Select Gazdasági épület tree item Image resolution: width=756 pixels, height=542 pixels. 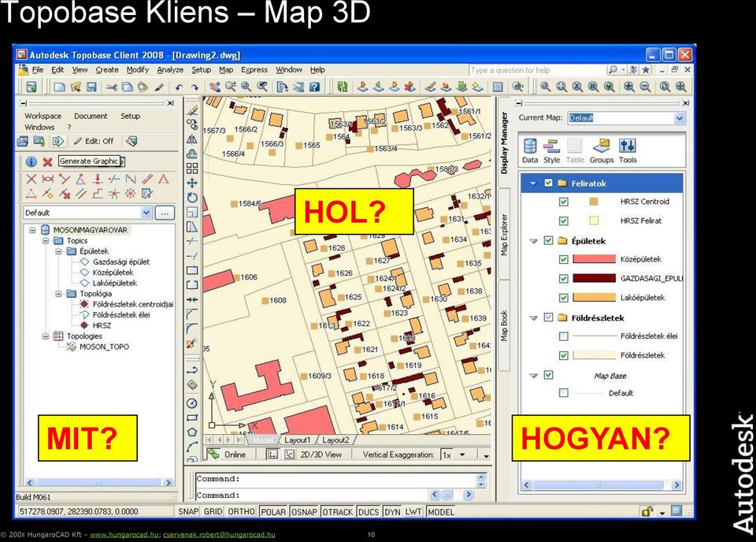tap(121, 262)
